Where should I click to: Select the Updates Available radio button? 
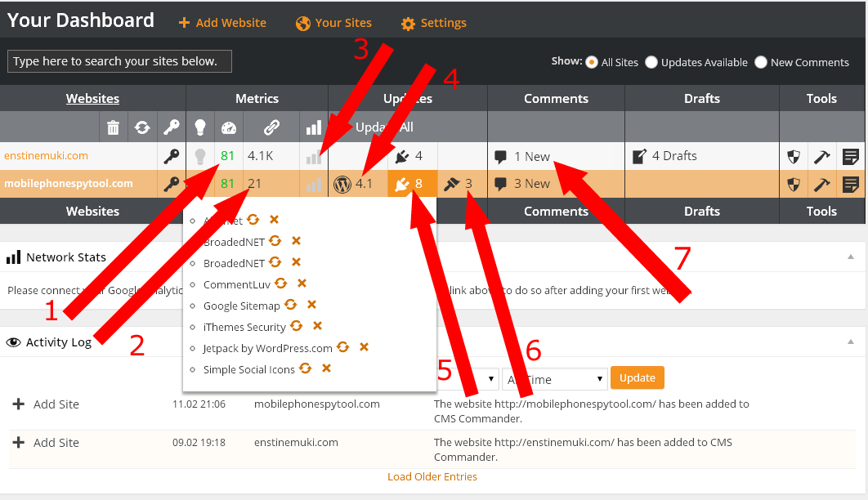point(651,62)
